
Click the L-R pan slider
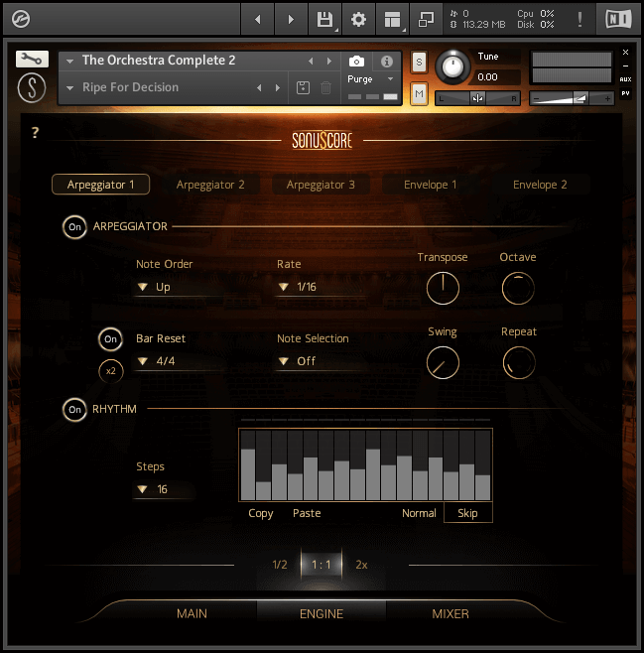point(477,98)
